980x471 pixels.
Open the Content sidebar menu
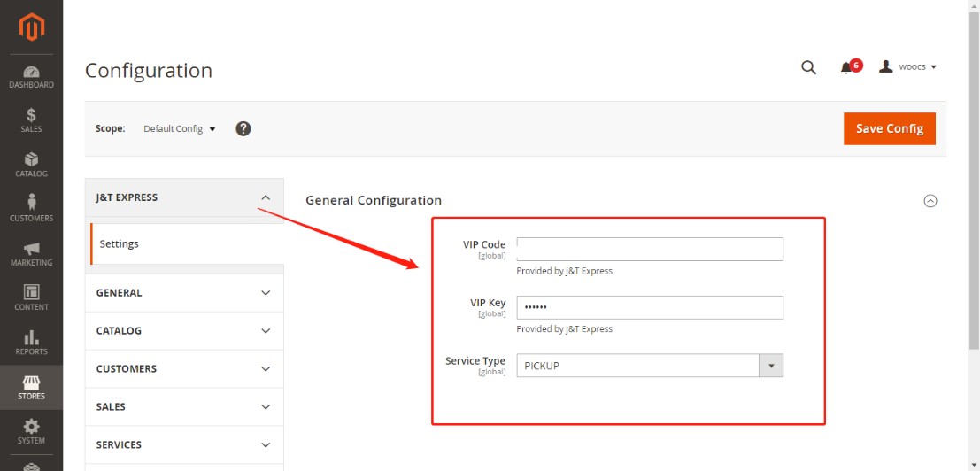[31, 298]
